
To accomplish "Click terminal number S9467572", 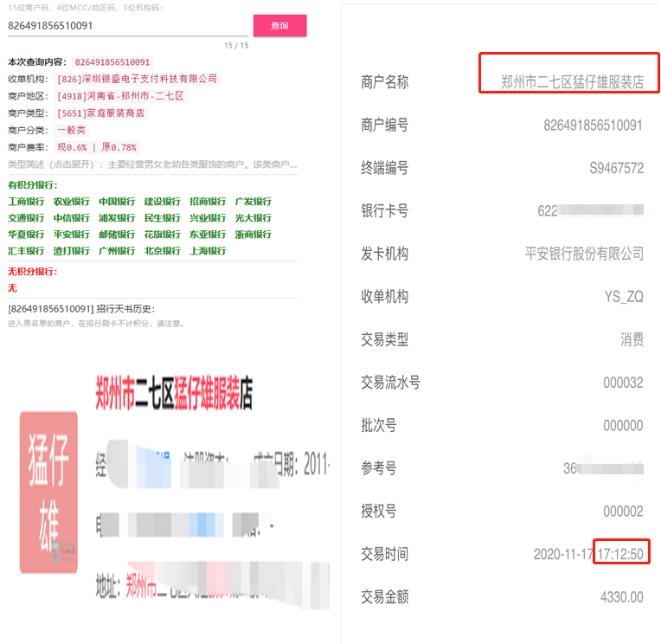I will click(616, 168).
